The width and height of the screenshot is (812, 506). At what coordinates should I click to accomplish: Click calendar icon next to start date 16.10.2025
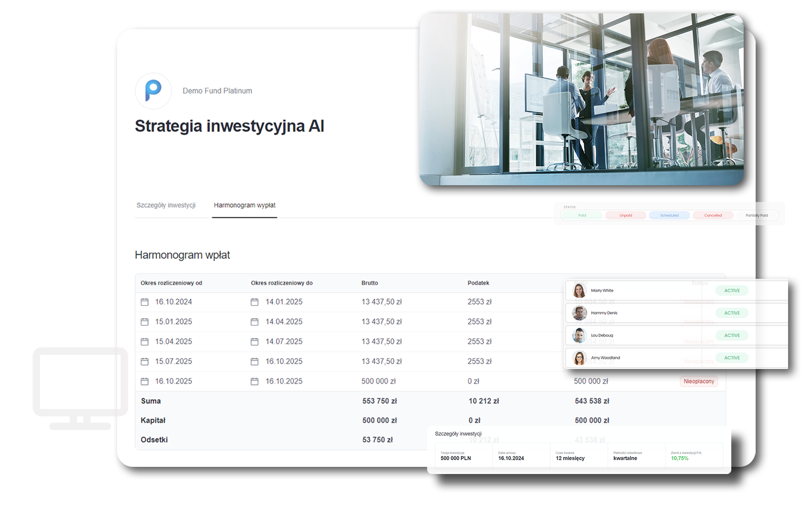[145, 381]
